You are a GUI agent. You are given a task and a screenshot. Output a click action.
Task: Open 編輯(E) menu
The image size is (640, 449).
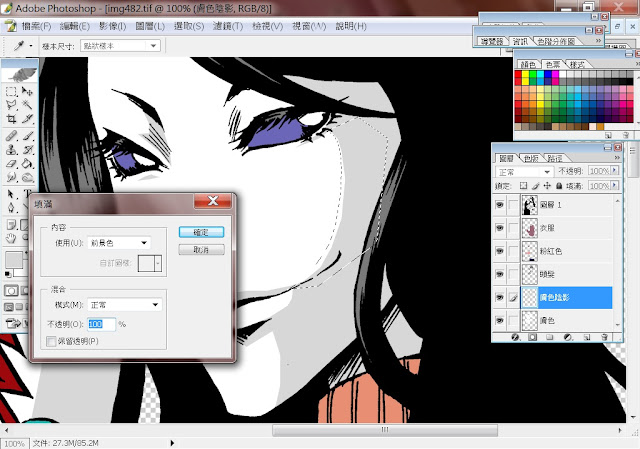75,26
